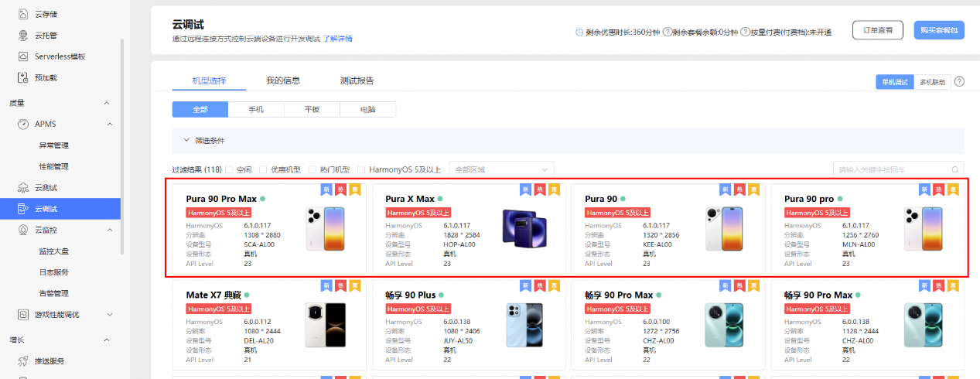Click the help icon beside 多机联动
980x379 pixels.
[959, 82]
